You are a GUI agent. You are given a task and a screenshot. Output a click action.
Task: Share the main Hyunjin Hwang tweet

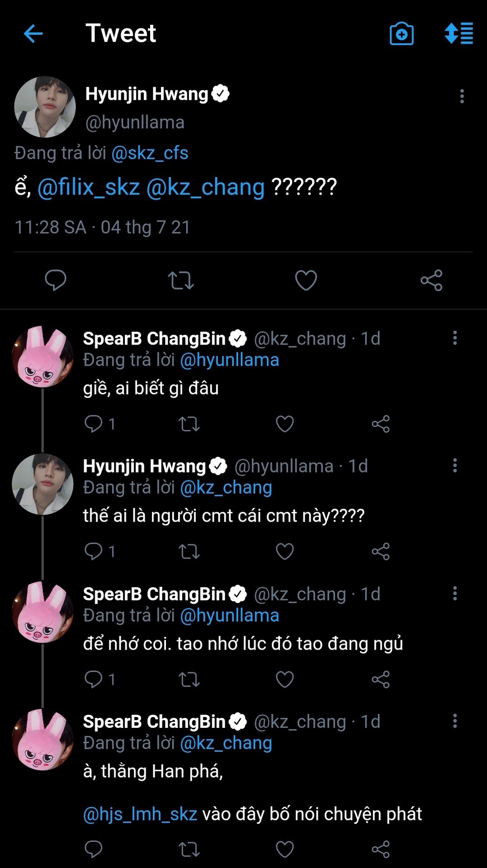pos(431,280)
